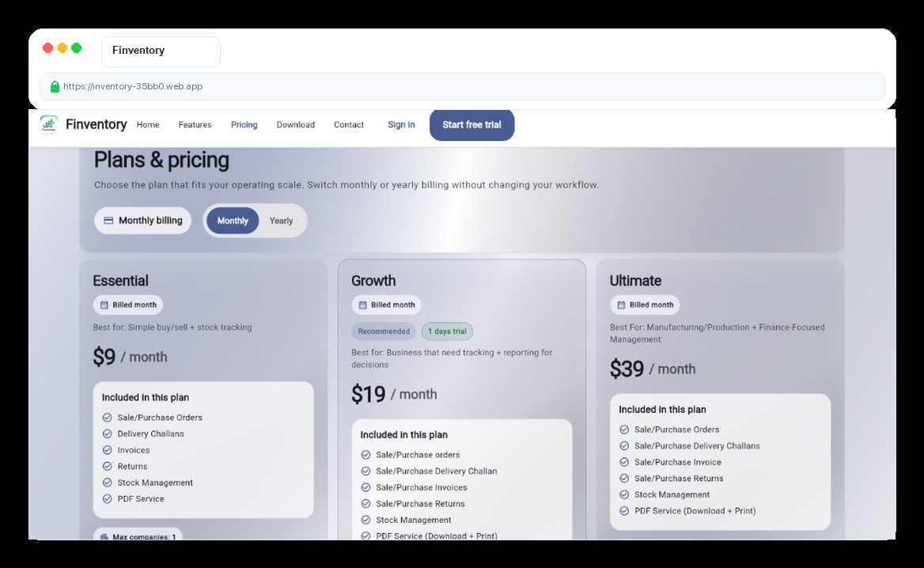Click the Plans & pricing heading
This screenshot has width=924, height=568.
[x=161, y=161]
